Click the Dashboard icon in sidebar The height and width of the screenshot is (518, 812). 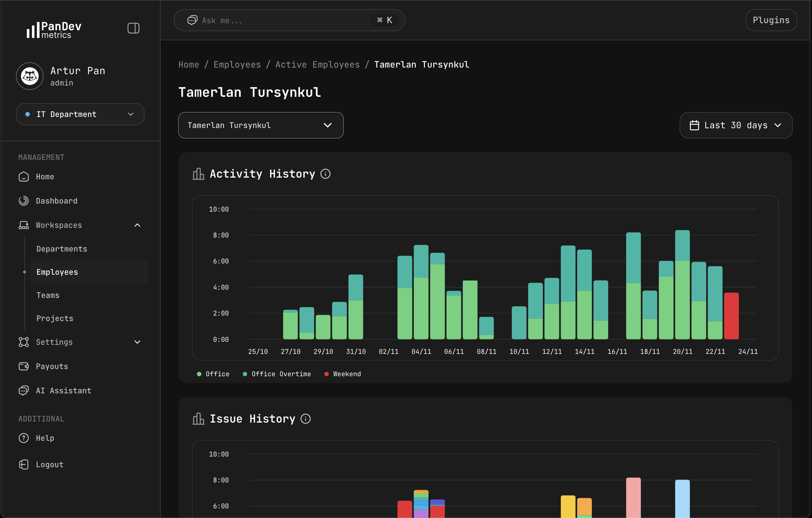point(23,201)
